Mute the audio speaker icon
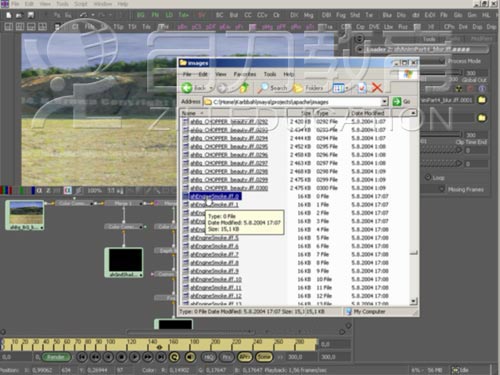Screen dimensions: 500x375 [x=190, y=357]
